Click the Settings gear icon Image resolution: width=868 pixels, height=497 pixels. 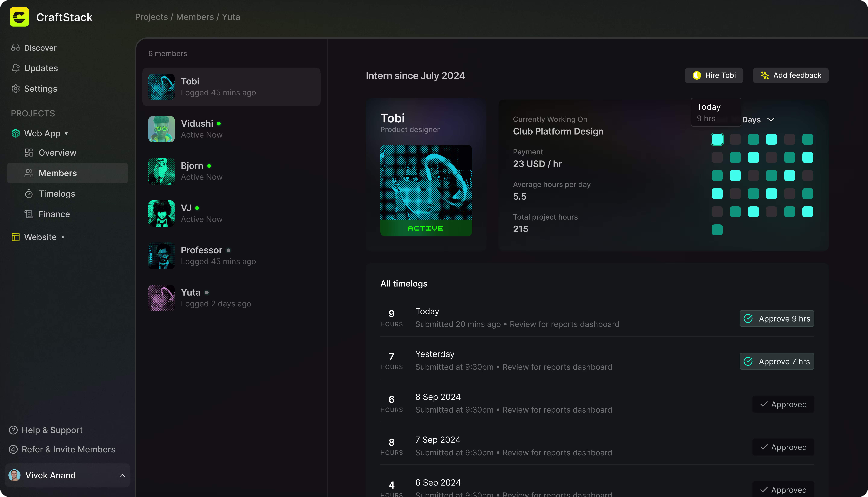(15, 89)
